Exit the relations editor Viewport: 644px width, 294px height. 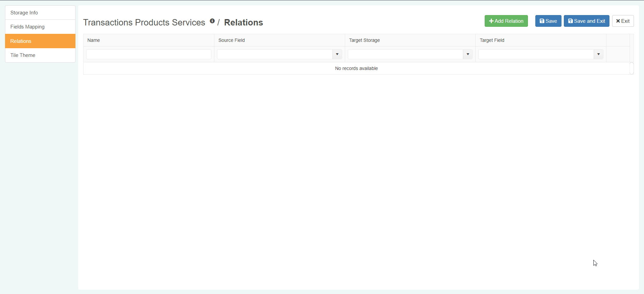pyautogui.click(x=623, y=21)
